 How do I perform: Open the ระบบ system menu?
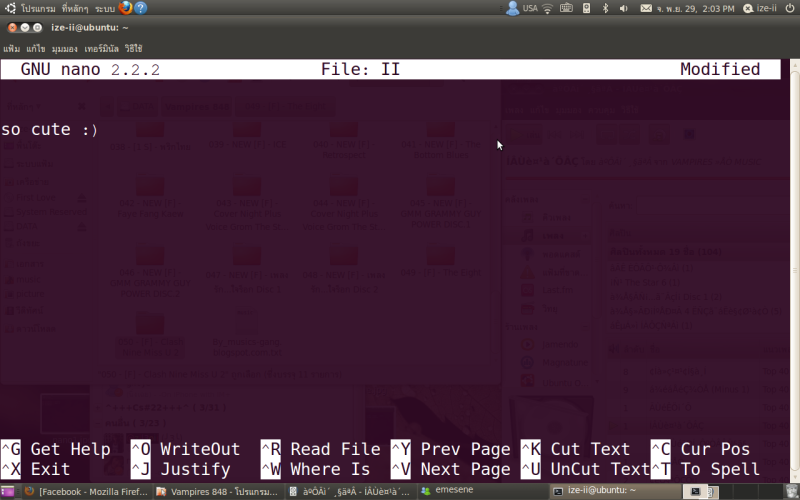coord(104,8)
